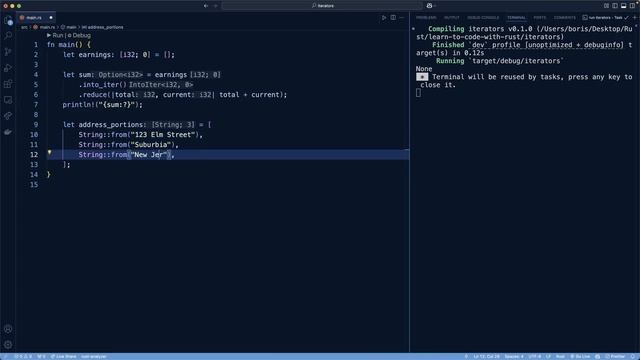Place the cursor in "New Jer" string on line 12
The width and height of the screenshot is (640, 360).
point(149,155)
